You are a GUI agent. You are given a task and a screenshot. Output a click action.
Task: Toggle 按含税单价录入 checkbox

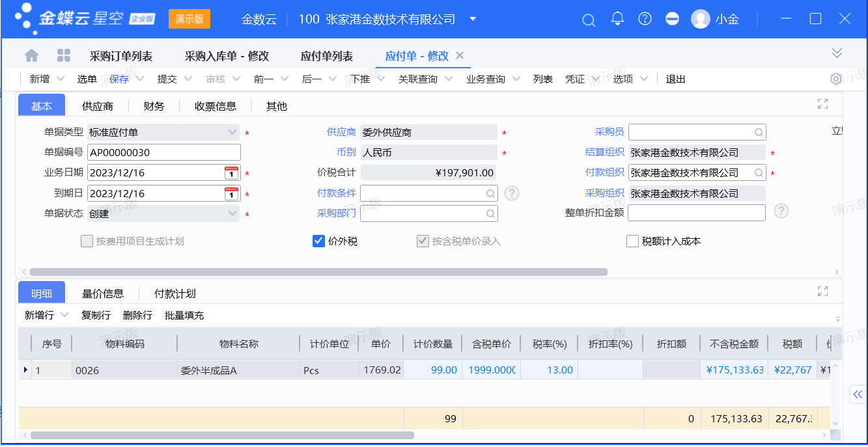coord(423,241)
